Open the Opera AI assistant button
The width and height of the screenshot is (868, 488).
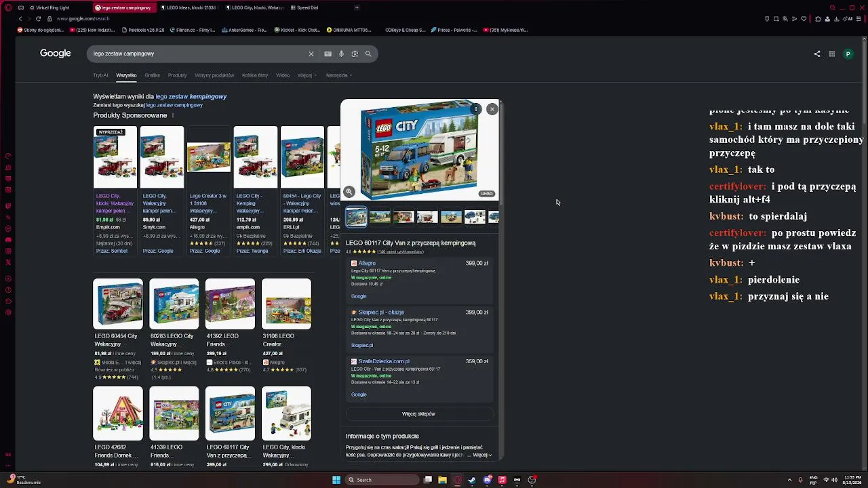point(848,19)
